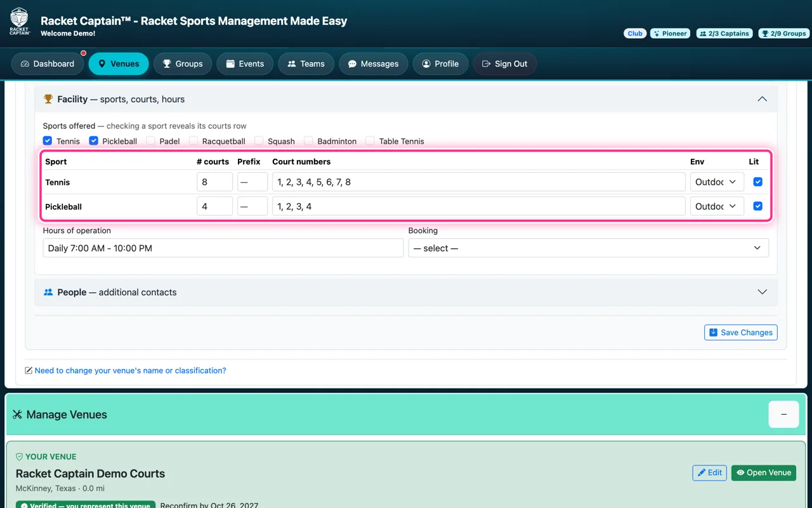
Task: Click the shield icon beside YOUR VENUE
Action: 19,457
